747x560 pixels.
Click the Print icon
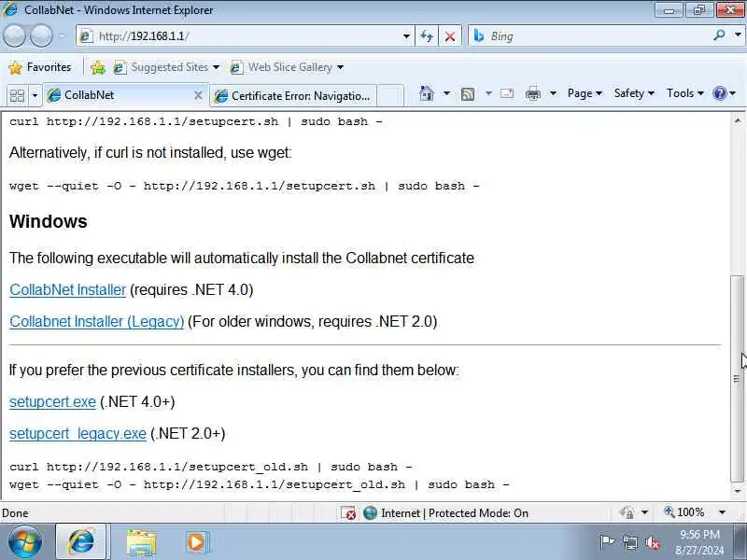click(x=533, y=94)
